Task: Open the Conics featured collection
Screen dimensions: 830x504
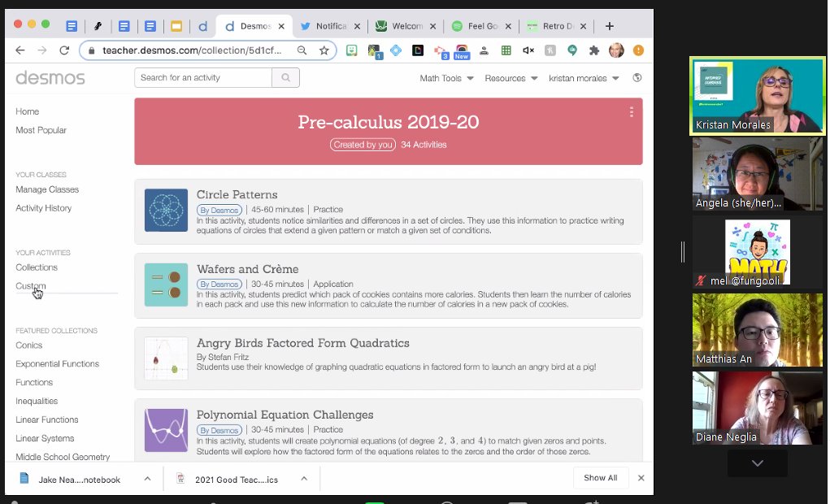Action: click(x=28, y=345)
